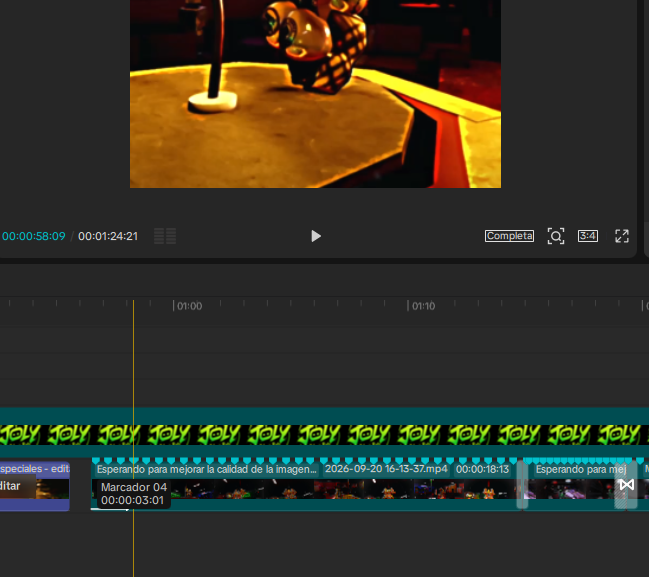Play the video preview
The width and height of the screenshot is (649, 577).
coord(316,236)
